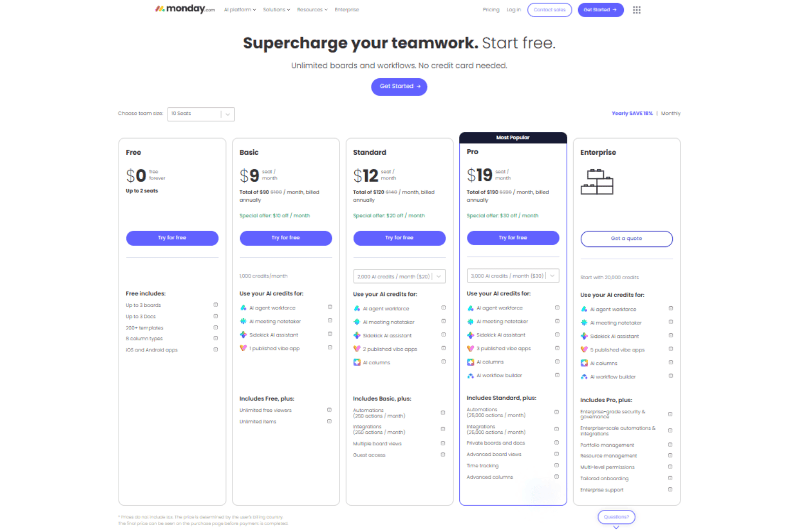The image size is (798, 532).
Task: Click AI workflow builder icon in Pro plan
Action: (x=471, y=376)
